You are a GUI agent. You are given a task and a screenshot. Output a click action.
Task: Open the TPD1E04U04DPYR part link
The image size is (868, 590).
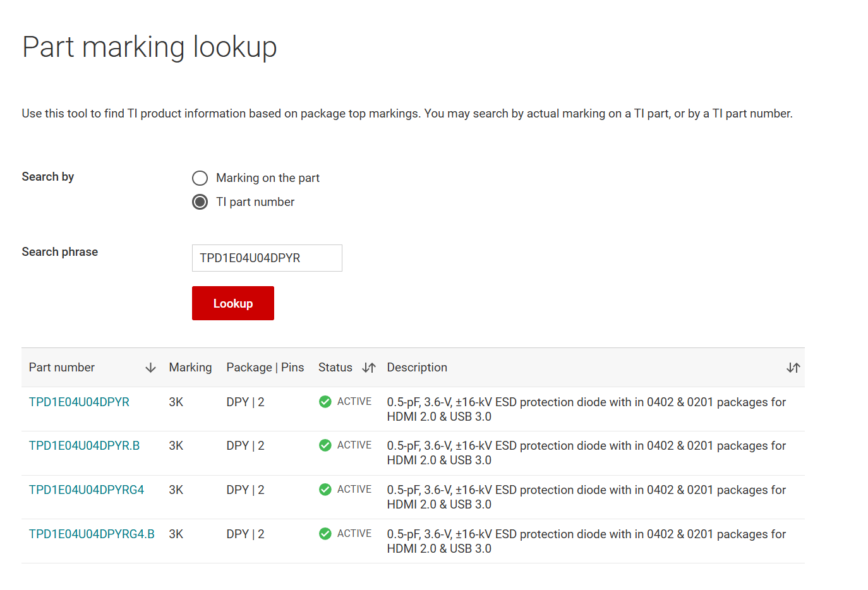point(79,402)
